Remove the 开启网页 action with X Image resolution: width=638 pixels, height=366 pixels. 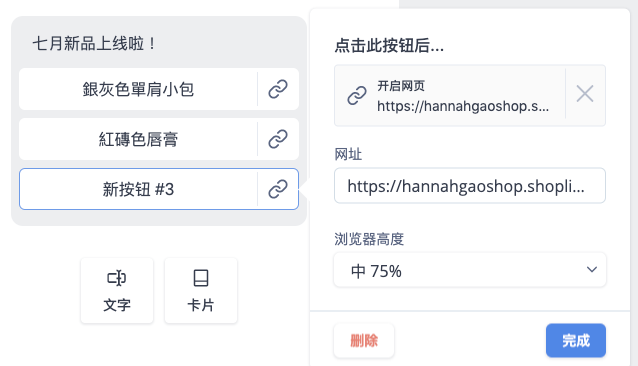tap(585, 94)
